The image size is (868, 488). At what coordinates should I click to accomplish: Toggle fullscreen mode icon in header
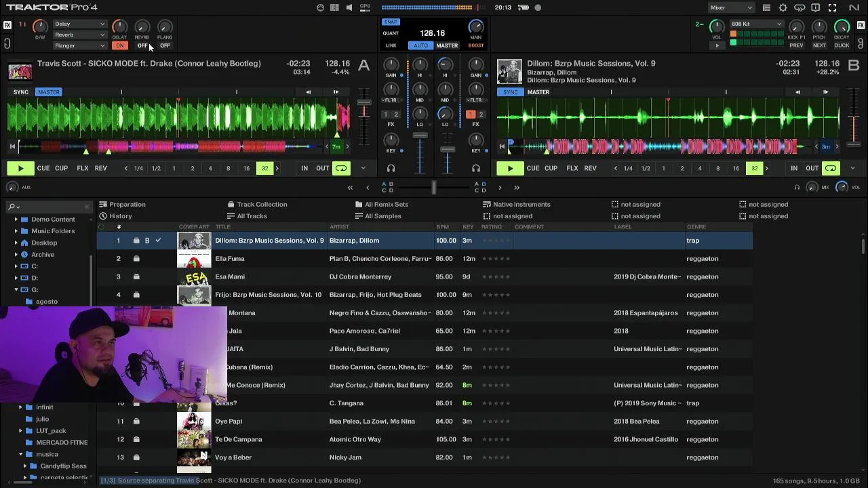pos(832,7)
